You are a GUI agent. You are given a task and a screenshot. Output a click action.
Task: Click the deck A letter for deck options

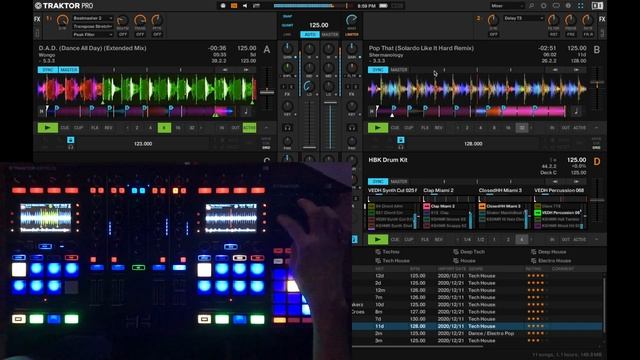267,50
